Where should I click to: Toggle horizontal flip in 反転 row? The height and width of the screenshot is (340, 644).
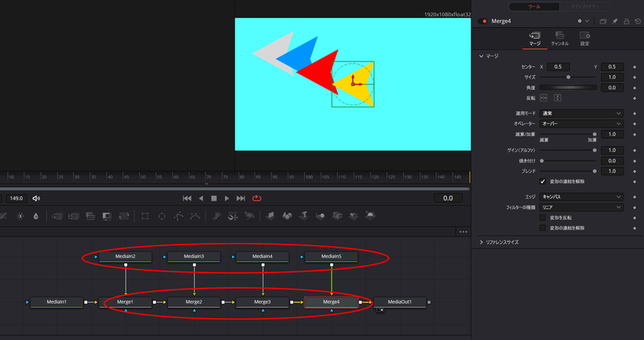coord(543,98)
